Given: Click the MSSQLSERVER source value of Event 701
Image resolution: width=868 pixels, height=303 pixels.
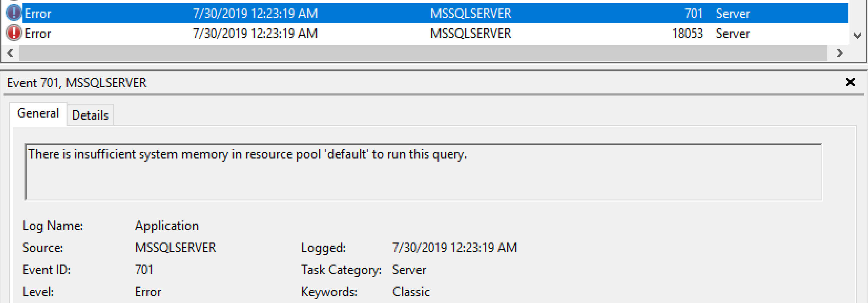Looking at the screenshot, I should tap(175, 247).
